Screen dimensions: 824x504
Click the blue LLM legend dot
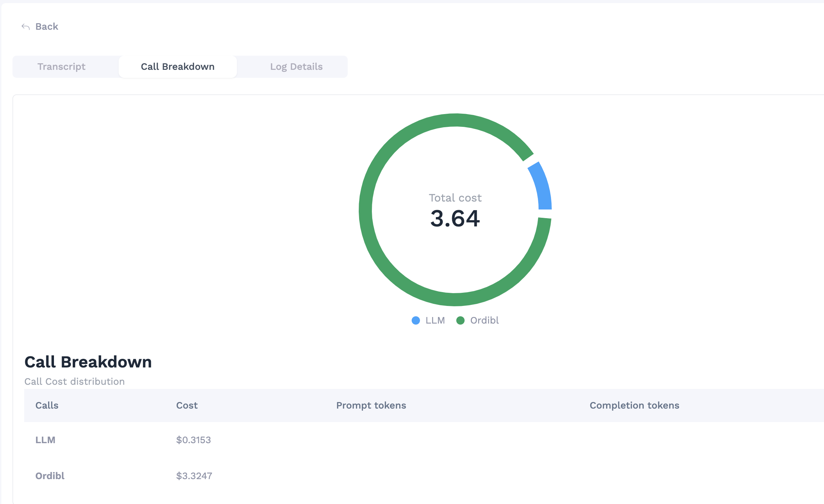[x=416, y=320]
